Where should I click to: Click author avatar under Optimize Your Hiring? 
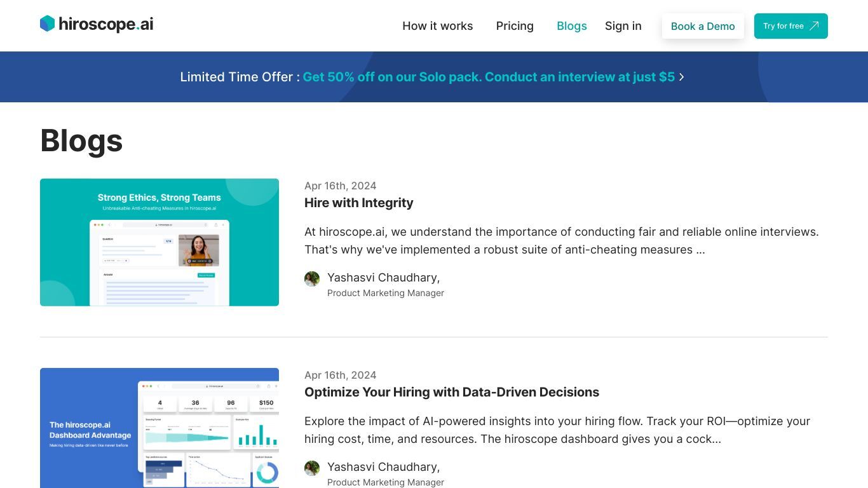(x=312, y=468)
